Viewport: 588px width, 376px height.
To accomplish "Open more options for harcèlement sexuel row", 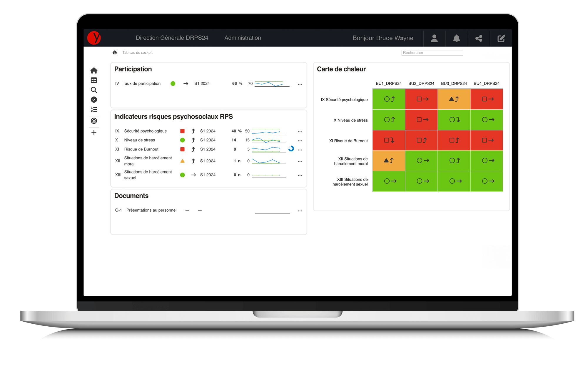I will coord(300,176).
